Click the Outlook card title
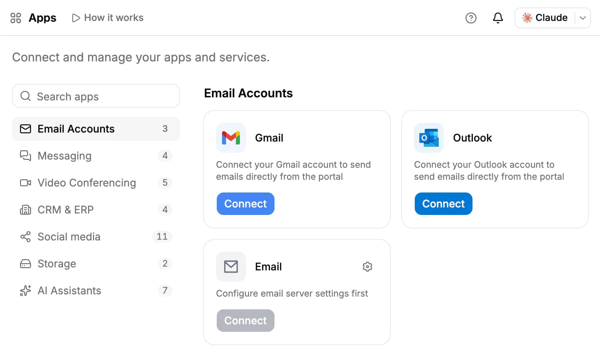Viewport: 600px width, 364px height. pos(472,138)
